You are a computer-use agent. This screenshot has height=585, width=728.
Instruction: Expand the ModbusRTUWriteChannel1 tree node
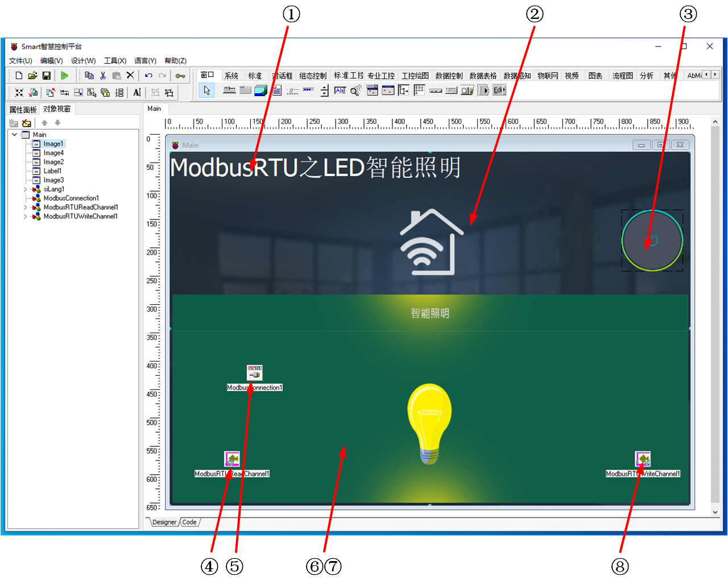point(25,217)
